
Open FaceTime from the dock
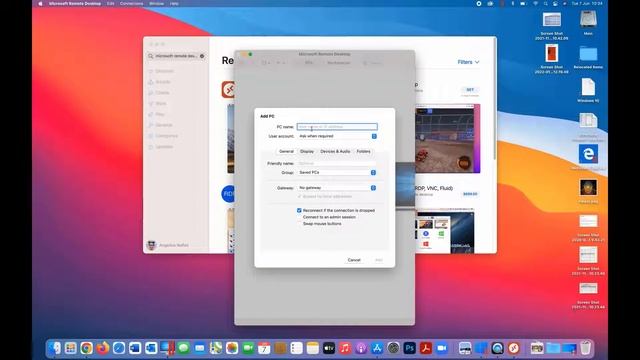pyautogui.click(x=248, y=348)
